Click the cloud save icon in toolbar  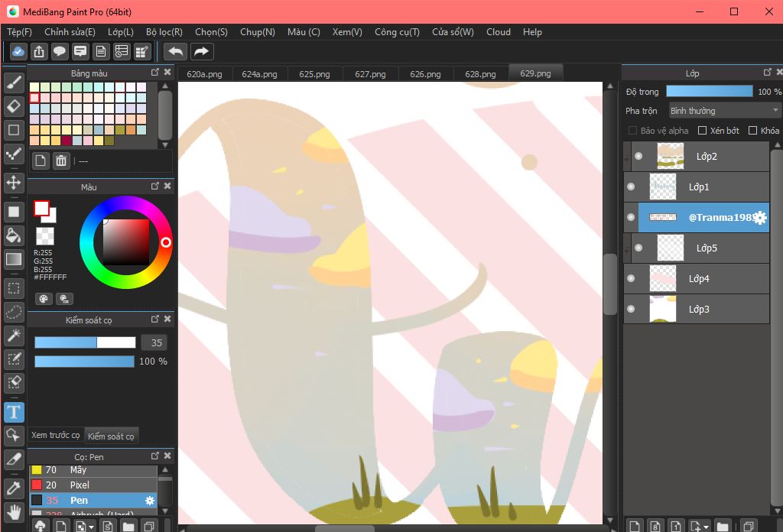coord(18,51)
